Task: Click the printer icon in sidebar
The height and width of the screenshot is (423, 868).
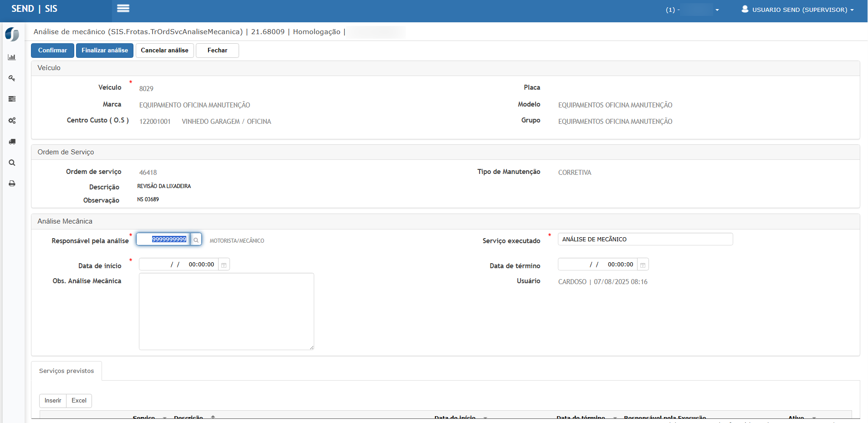Action: click(12, 183)
